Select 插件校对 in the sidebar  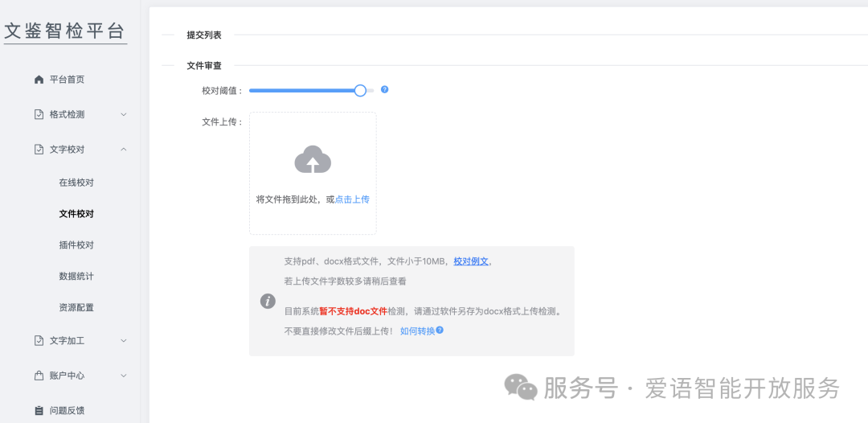pyautogui.click(x=76, y=245)
